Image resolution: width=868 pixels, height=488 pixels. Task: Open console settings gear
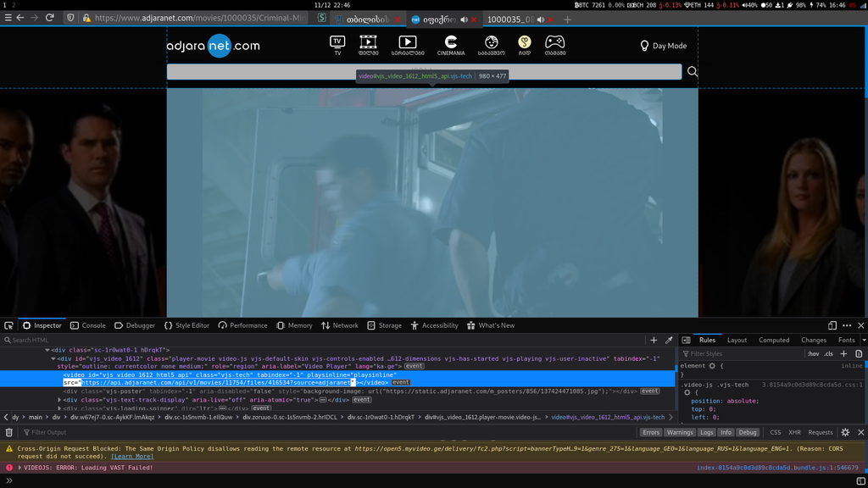click(845, 432)
